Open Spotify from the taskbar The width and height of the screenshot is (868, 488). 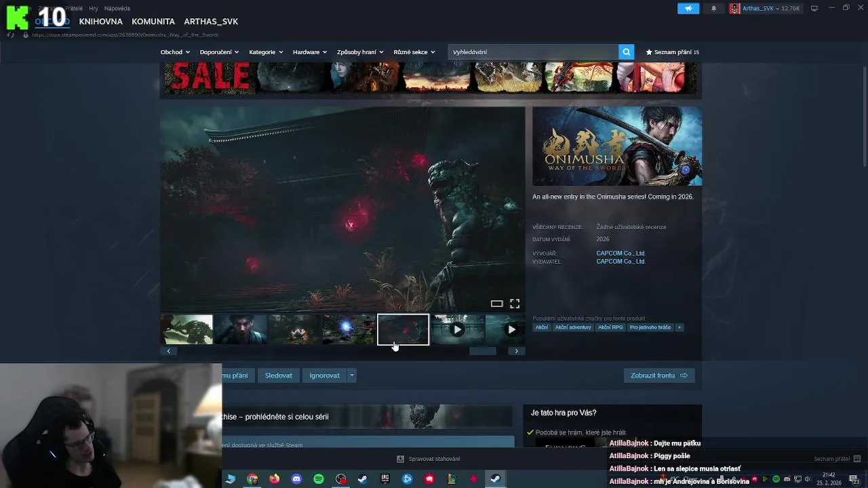point(319,479)
